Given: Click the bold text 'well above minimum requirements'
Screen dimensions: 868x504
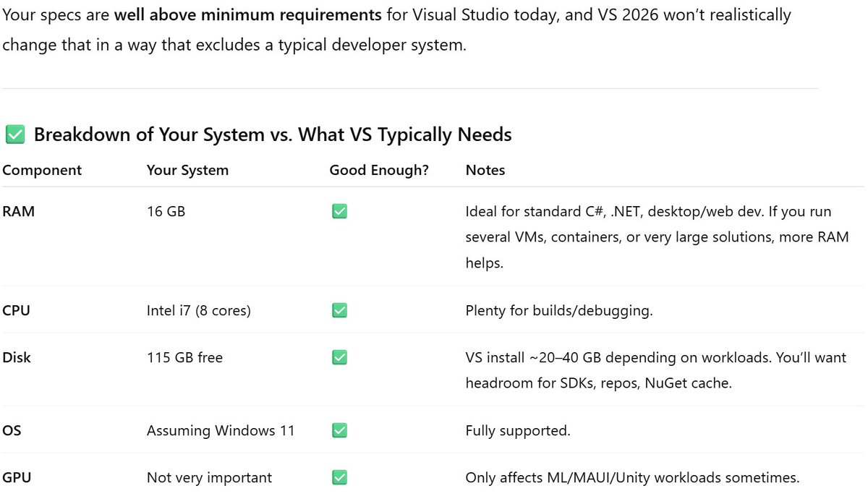Looking at the screenshot, I should click(247, 14).
